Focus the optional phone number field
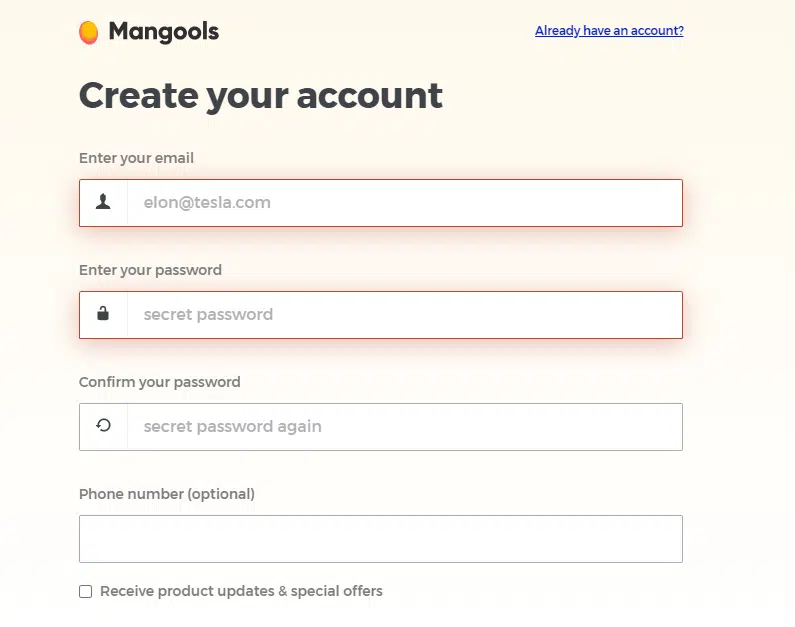This screenshot has width=795, height=627. [x=381, y=539]
